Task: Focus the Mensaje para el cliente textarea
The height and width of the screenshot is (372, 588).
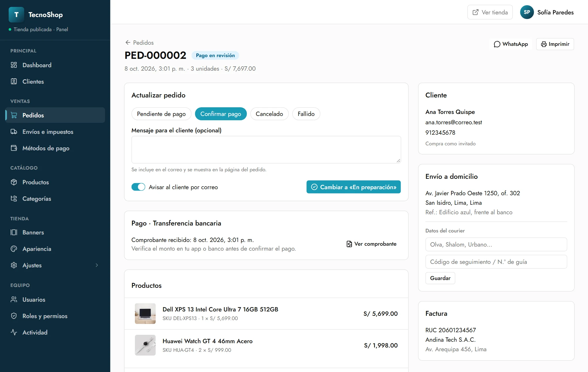Action: point(266,150)
